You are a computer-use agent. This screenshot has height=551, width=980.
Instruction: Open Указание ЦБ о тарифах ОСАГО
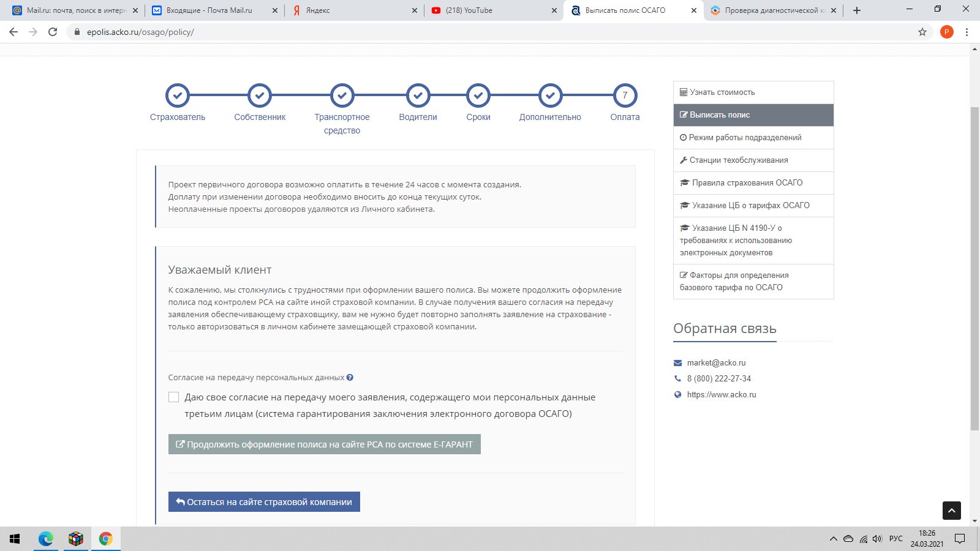click(753, 206)
